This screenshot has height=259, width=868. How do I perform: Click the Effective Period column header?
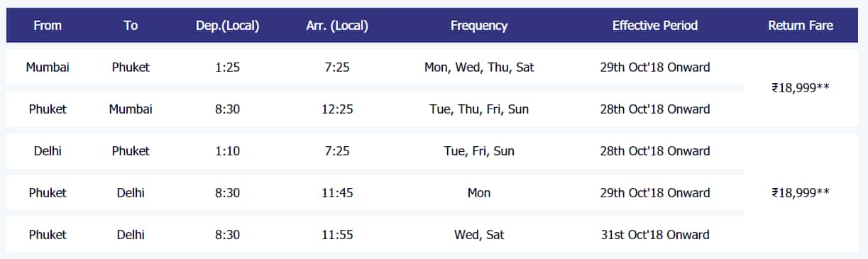click(x=655, y=26)
